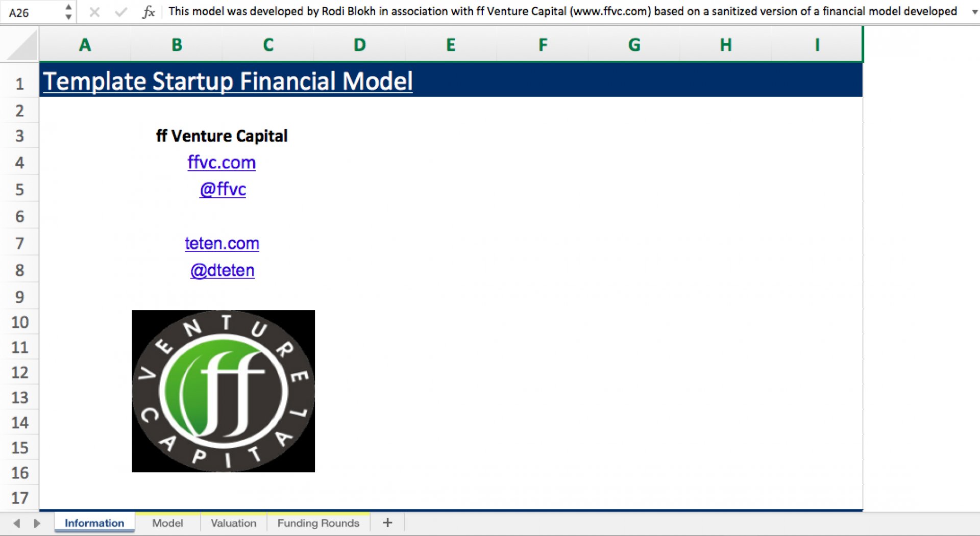Open the ffvc.com hyperlink

(x=222, y=162)
